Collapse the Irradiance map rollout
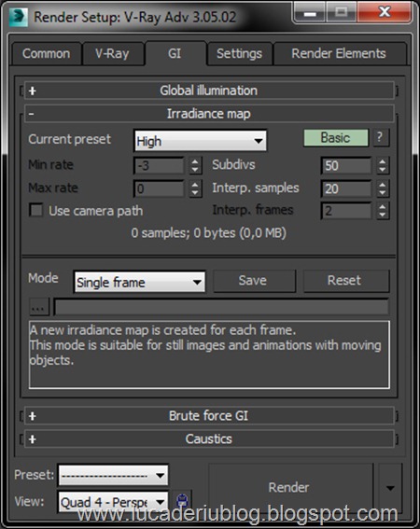The width and height of the screenshot is (420, 529). pyautogui.click(x=209, y=114)
